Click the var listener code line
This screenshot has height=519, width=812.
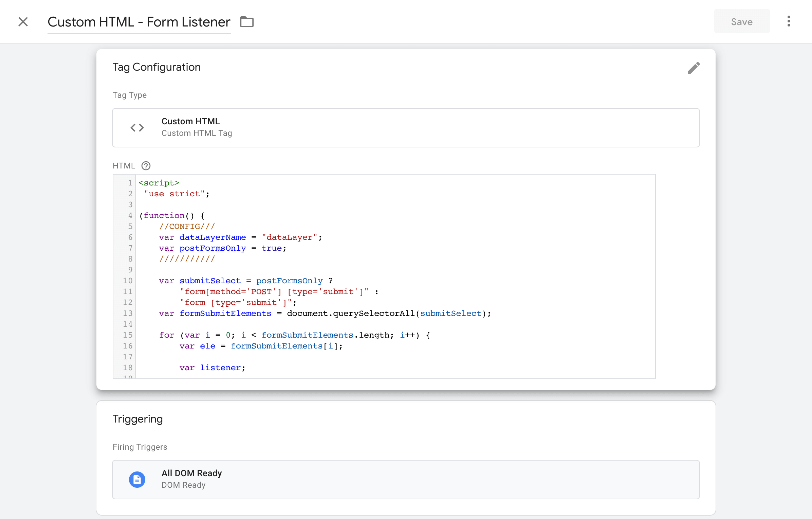(x=212, y=368)
